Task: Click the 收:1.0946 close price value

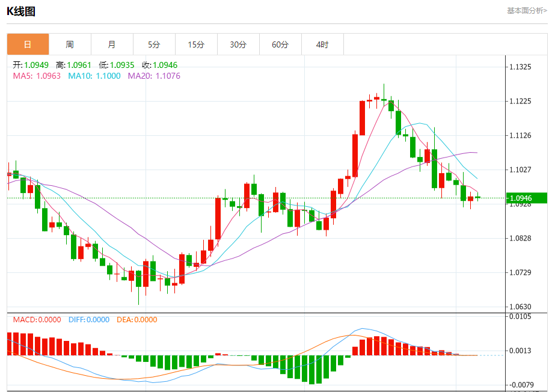Action: pyautogui.click(x=160, y=65)
